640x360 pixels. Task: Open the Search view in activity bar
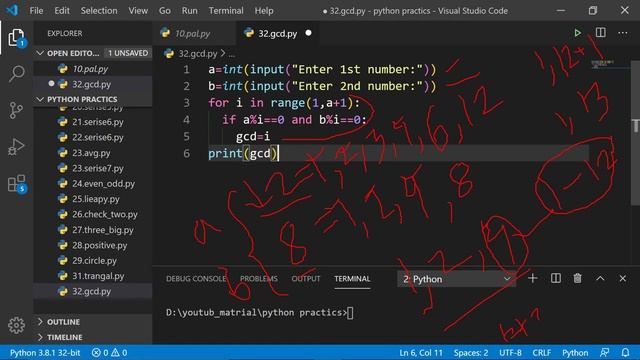click(16, 74)
